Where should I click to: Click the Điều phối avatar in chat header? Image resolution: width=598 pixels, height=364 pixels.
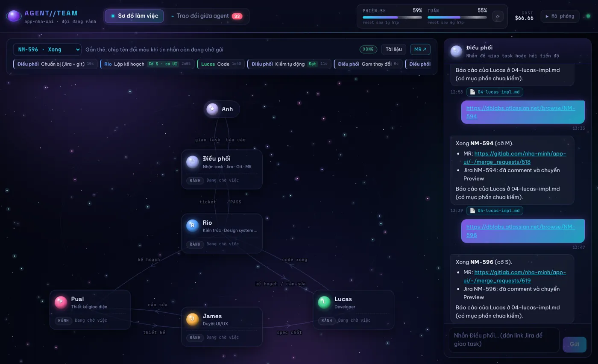point(456,51)
